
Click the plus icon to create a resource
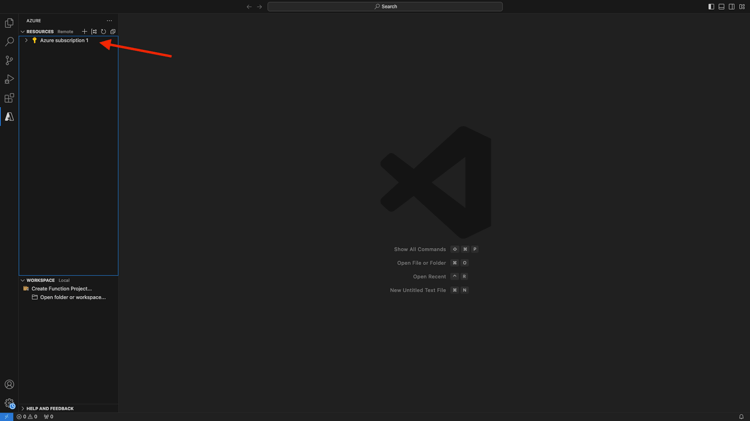click(x=85, y=32)
